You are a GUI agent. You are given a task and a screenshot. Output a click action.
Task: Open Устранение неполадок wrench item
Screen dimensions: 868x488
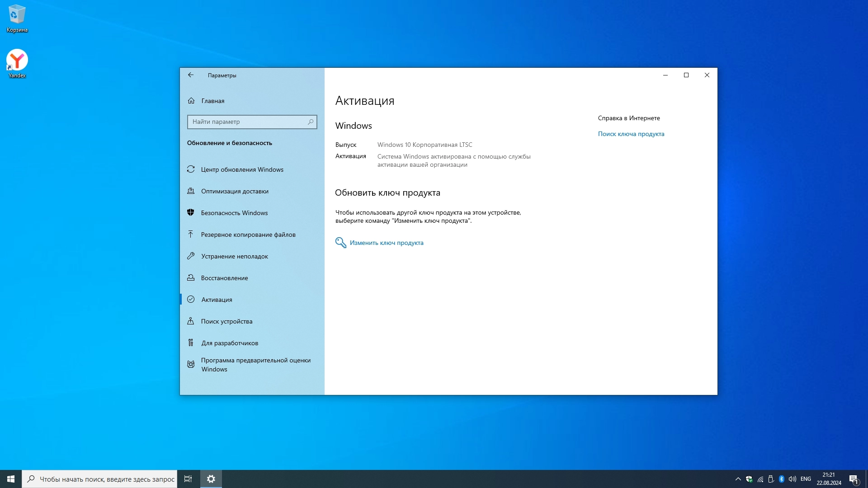coord(234,256)
